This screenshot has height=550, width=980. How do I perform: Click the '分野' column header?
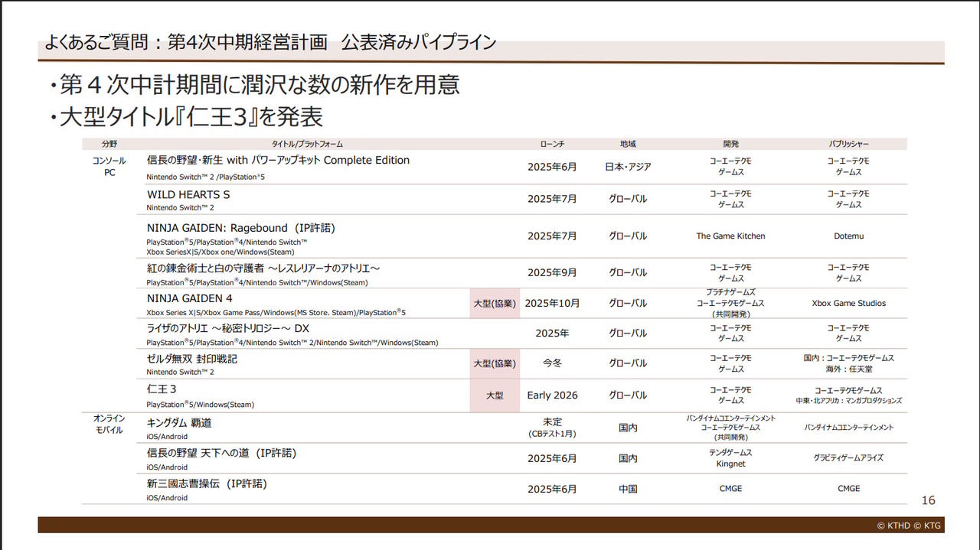point(109,144)
